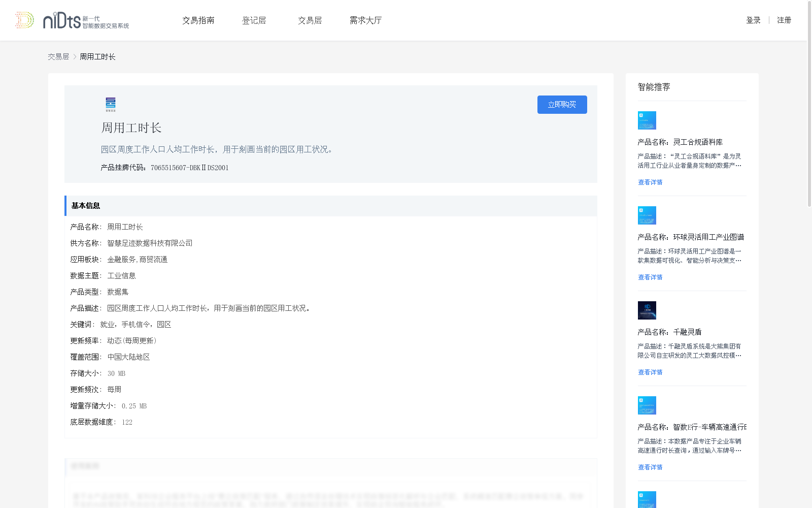Click product name 千融灵盾
This screenshot has width=812, height=508.
tap(687, 332)
